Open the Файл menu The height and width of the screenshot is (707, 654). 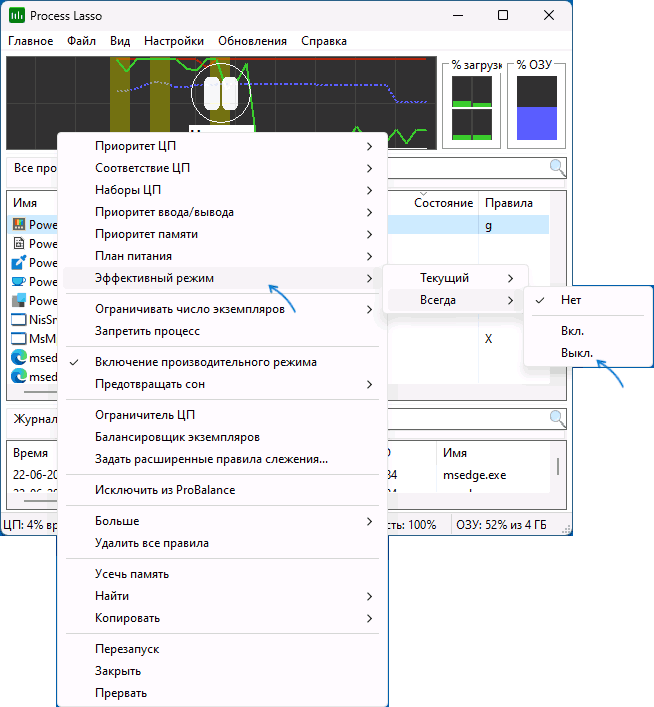[x=82, y=41]
